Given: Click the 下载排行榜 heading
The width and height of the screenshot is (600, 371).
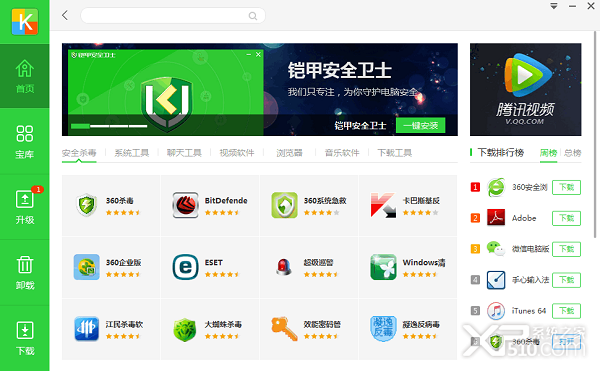Looking at the screenshot, I should [x=501, y=153].
